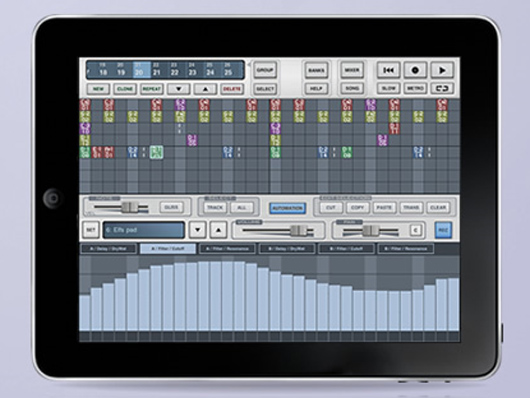The width and height of the screenshot is (530, 398).
Task: Center the pan with the C button
Action: point(416,230)
